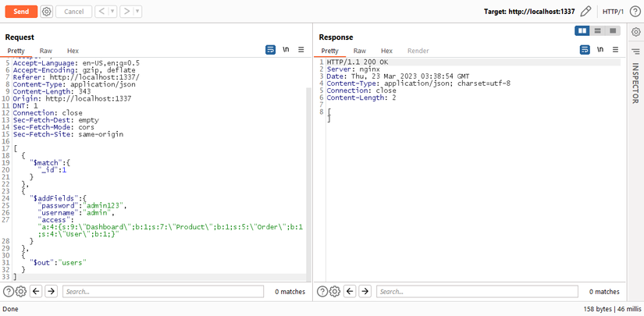644x316 pixels.
Task: Open Request search settings gear
Action: click(x=21, y=292)
